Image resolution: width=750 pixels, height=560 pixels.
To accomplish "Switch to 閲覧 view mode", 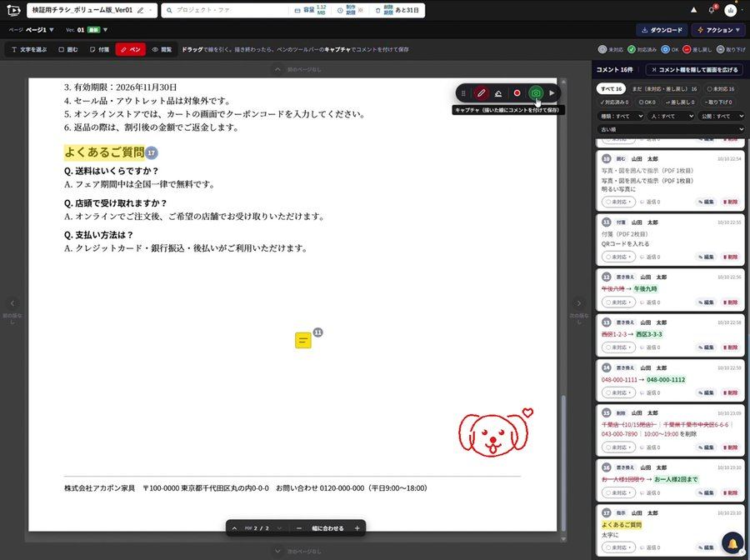I will [x=162, y=49].
